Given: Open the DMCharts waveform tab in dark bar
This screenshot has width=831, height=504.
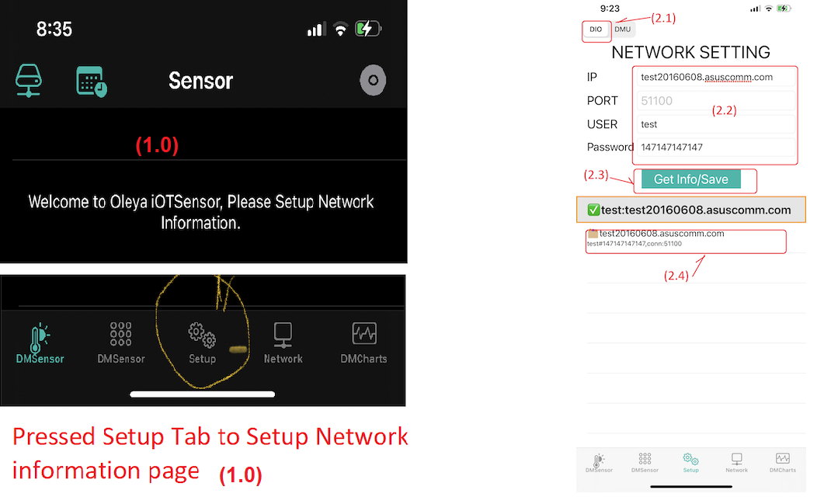Looking at the screenshot, I should (x=364, y=343).
